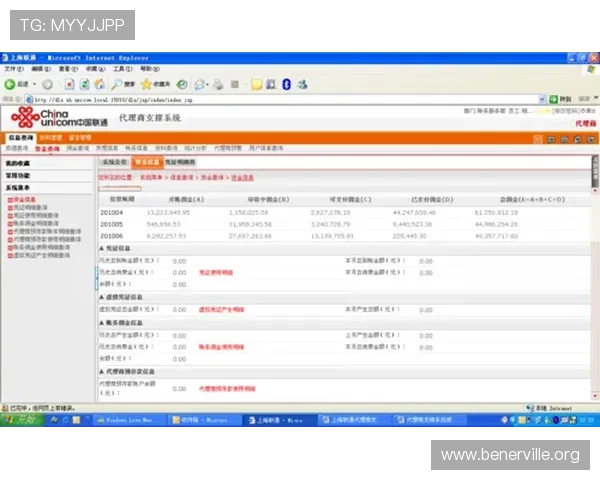Click the Bluetooth icon in IE toolbar

click(x=286, y=85)
